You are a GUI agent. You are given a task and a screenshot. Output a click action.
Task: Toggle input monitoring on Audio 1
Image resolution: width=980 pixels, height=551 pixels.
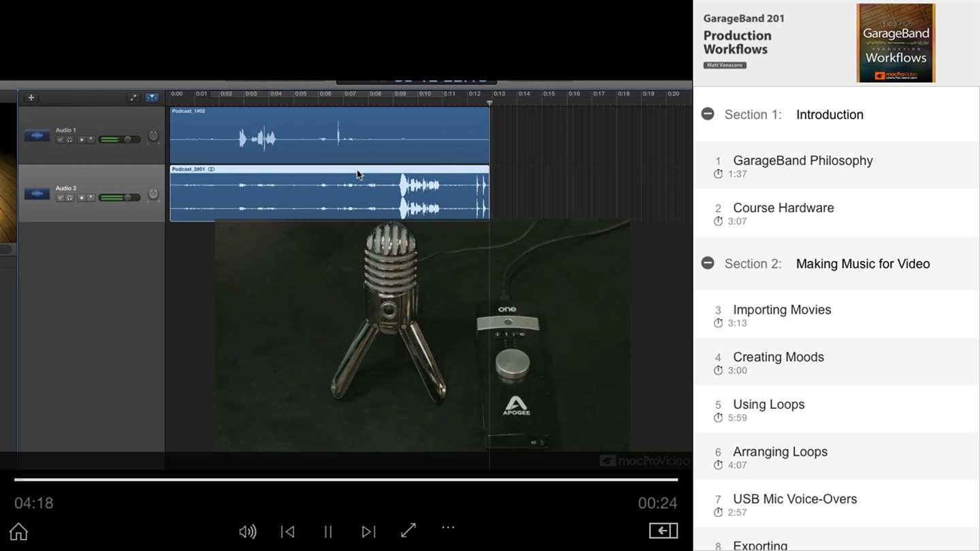(x=91, y=139)
